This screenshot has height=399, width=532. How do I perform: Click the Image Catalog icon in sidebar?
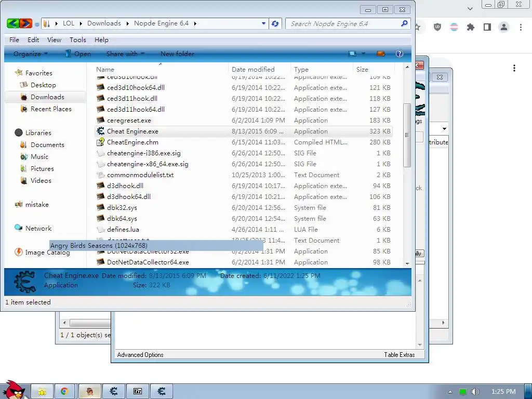19,252
